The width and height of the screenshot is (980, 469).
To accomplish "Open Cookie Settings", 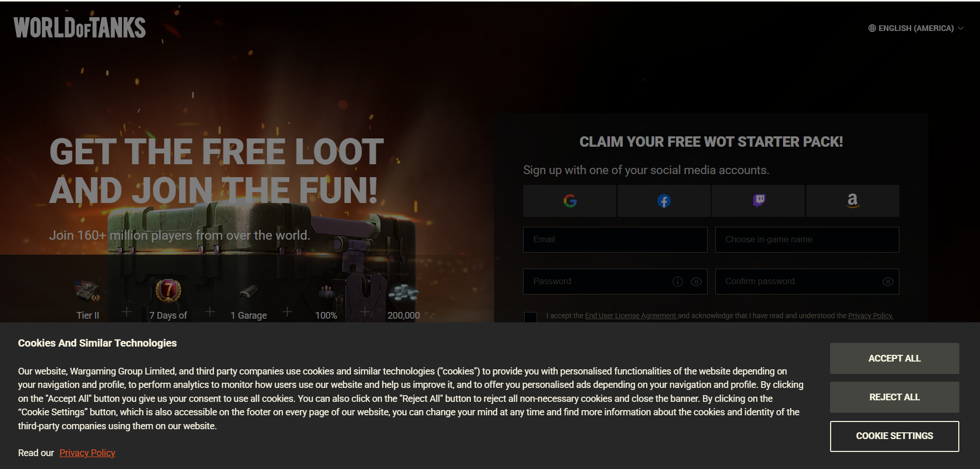I will pyautogui.click(x=894, y=436).
